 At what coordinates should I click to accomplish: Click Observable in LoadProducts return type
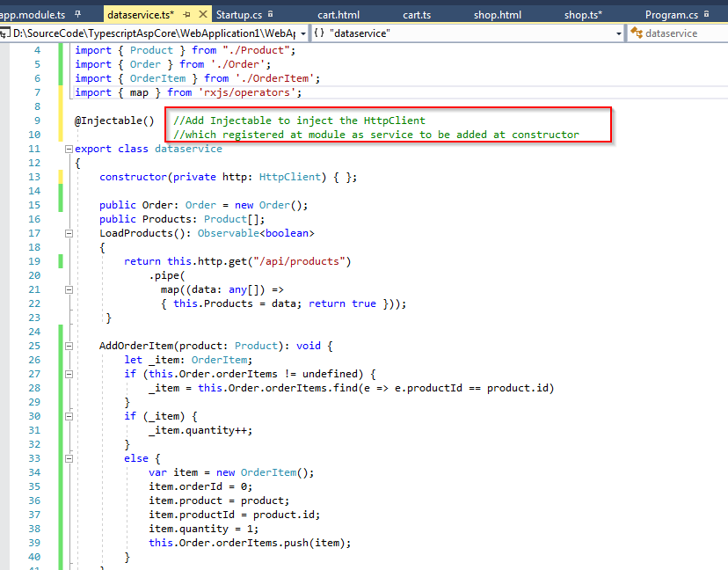click(228, 233)
